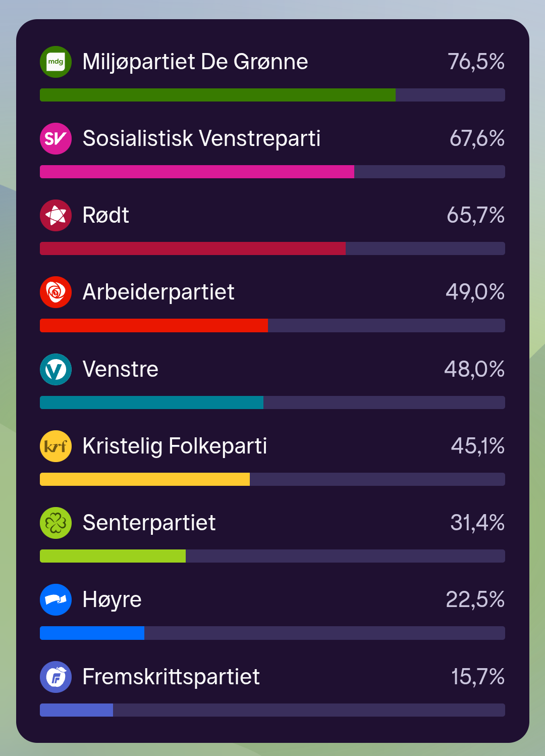This screenshot has width=545, height=756.
Task: Open the Miljøpartiet De Grønne party name
Action: (195, 62)
